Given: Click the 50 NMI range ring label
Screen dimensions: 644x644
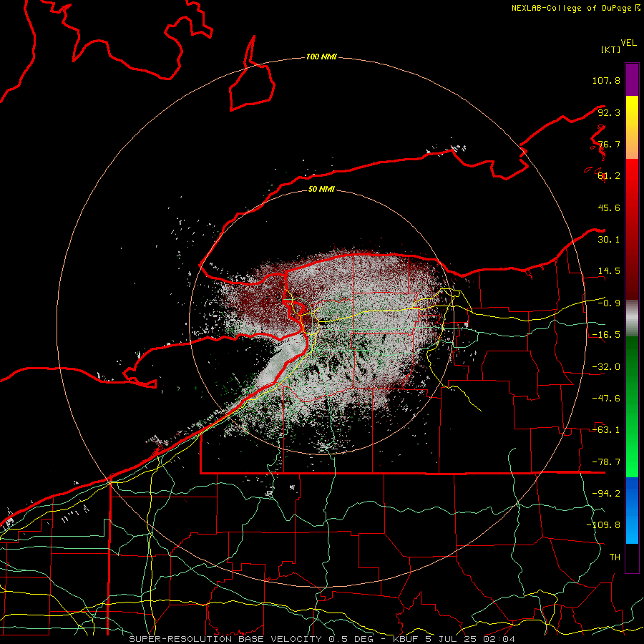Looking at the screenshot, I should click(321, 189).
